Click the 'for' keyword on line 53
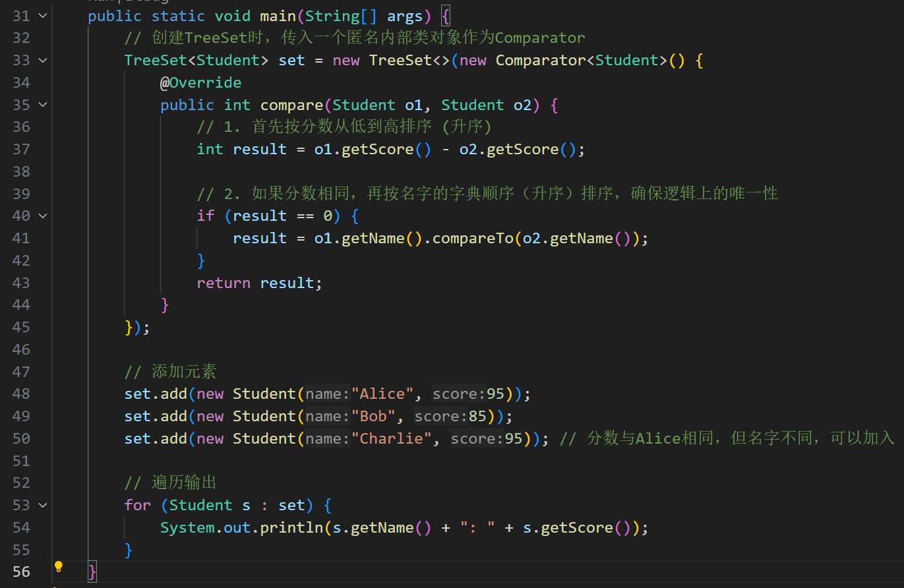The image size is (904, 588). click(x=137, y=506)
